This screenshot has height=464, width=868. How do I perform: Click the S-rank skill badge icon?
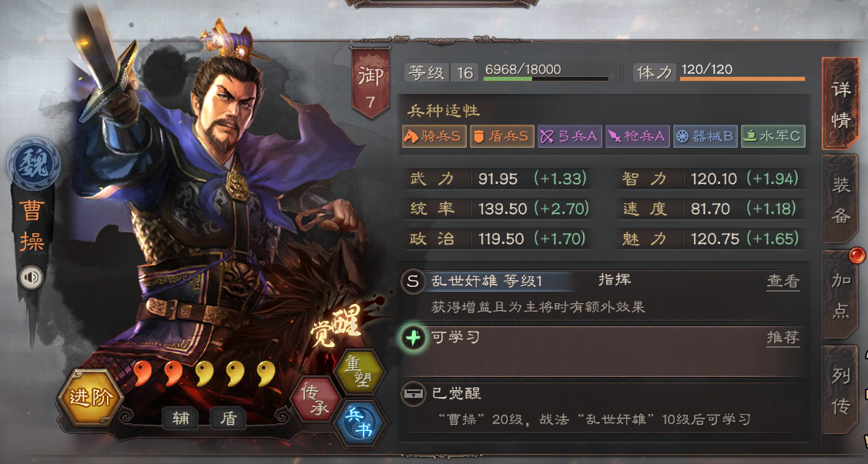pyautogui.click(x=413, y=281)
